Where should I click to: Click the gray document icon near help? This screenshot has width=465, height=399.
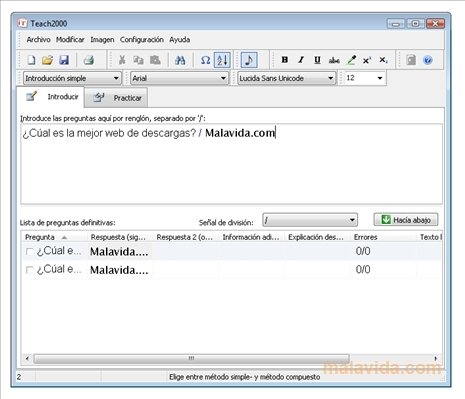point(411,60)
